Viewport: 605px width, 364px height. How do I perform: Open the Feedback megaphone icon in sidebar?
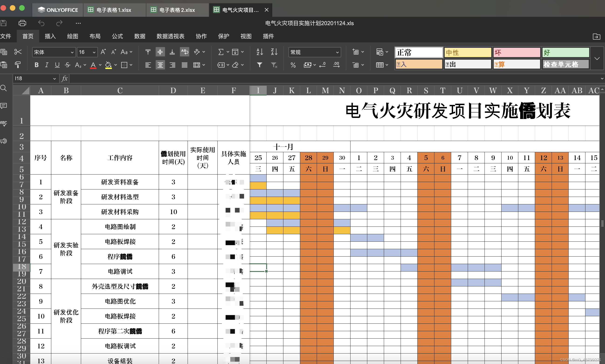click(x=3, y=141)
